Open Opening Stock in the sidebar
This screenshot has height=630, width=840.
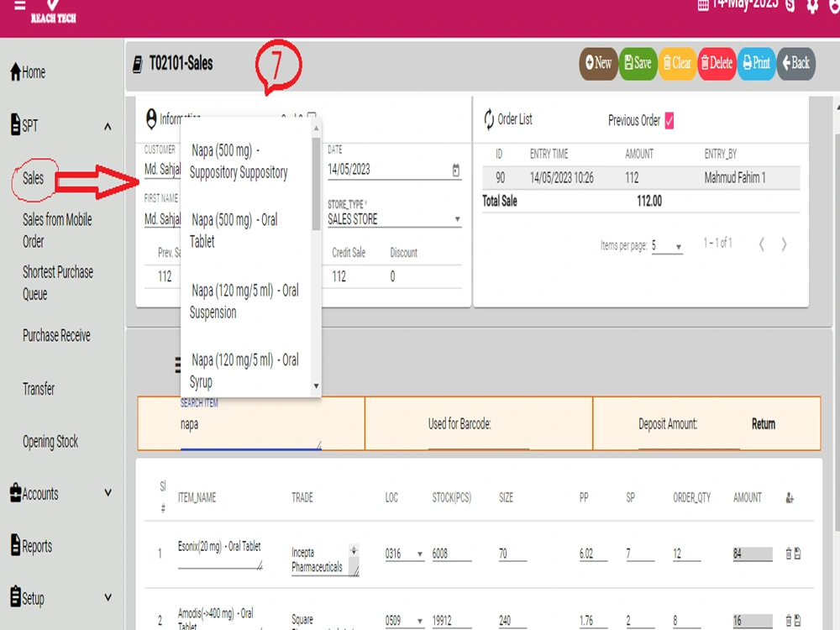coord(50,442)
